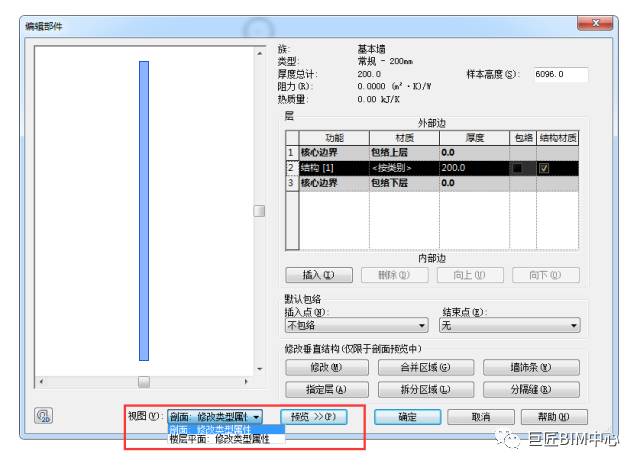Click the 预览 toggle button
This screenshot has height=467, width=640.
[313, 417]
